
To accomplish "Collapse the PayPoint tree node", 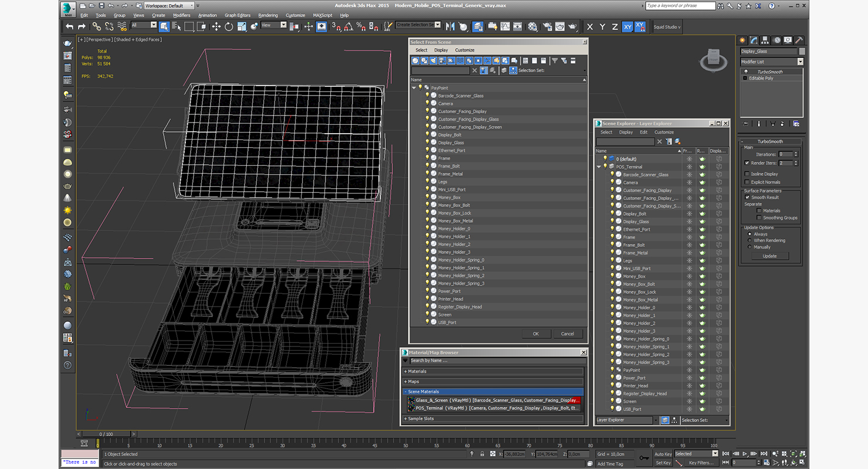I will coord(414,88).
